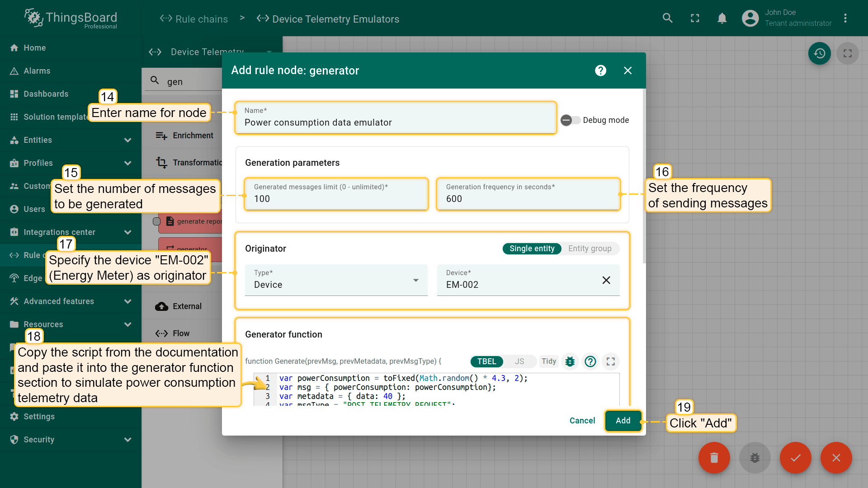The image size is (868, 488).
Task: Click the red delete trash button
Action: pyautogui.click(x=714, y=457)
